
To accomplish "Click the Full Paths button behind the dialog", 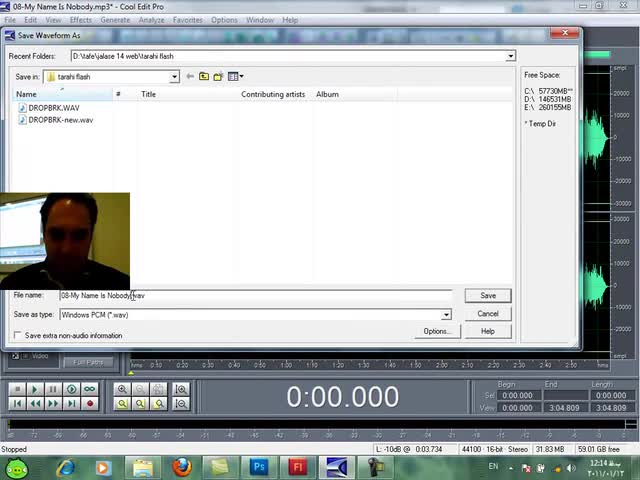I will (88, 362).
